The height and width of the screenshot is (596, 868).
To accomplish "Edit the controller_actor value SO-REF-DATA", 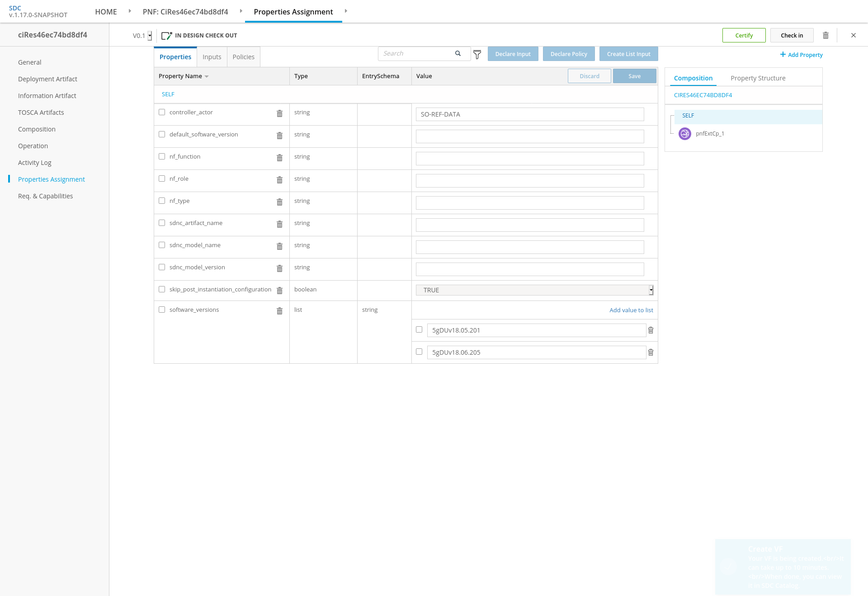I will click(x=530, y=114).
